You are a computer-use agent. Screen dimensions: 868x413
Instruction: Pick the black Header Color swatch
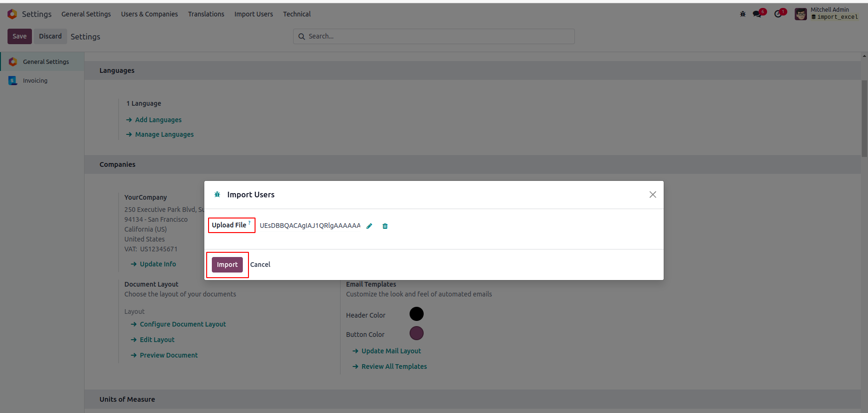click(417, 314)
